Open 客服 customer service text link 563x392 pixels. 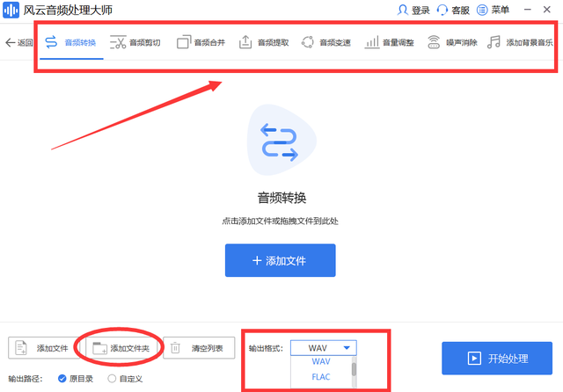[x=460, y=10]
